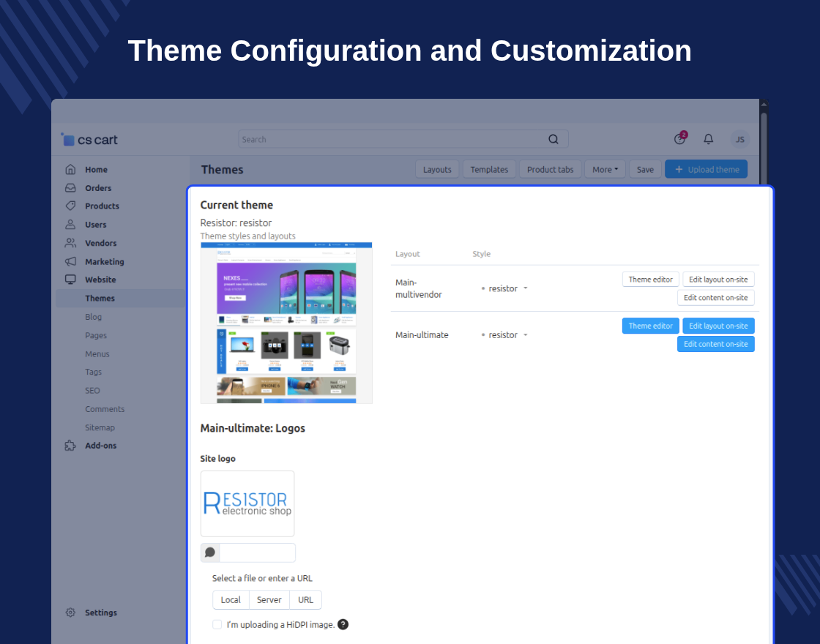820x644 pixels.
Task: Click the speech bubble alt-text icon
Action: tap(210, 553)
